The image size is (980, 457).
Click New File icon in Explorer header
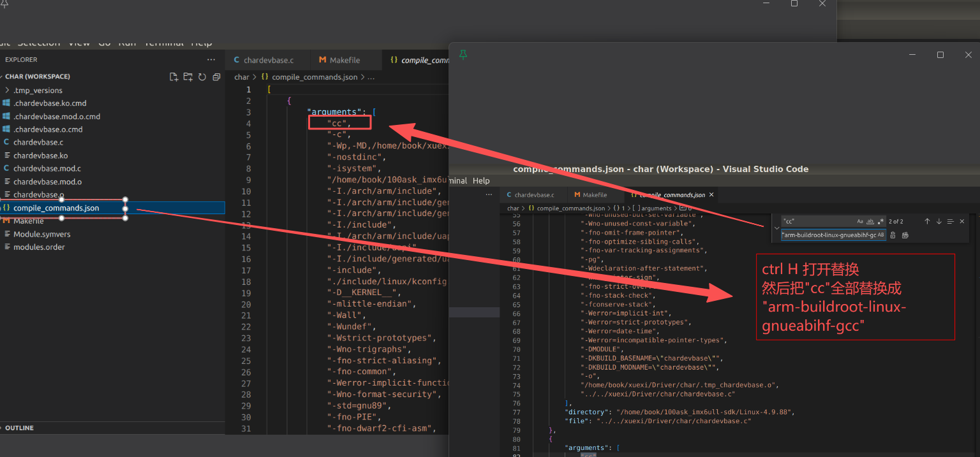click(174, 76)
